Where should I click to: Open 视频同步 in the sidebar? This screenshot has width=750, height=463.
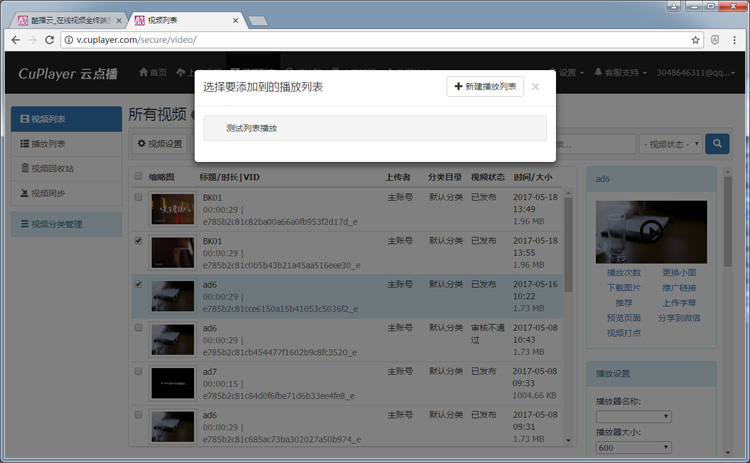click(x=66, y=193)
